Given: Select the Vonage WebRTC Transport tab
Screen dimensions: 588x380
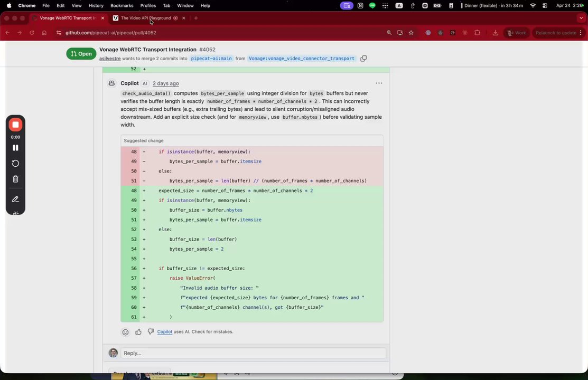Looking at the screenshot, I should click(68, 18).
